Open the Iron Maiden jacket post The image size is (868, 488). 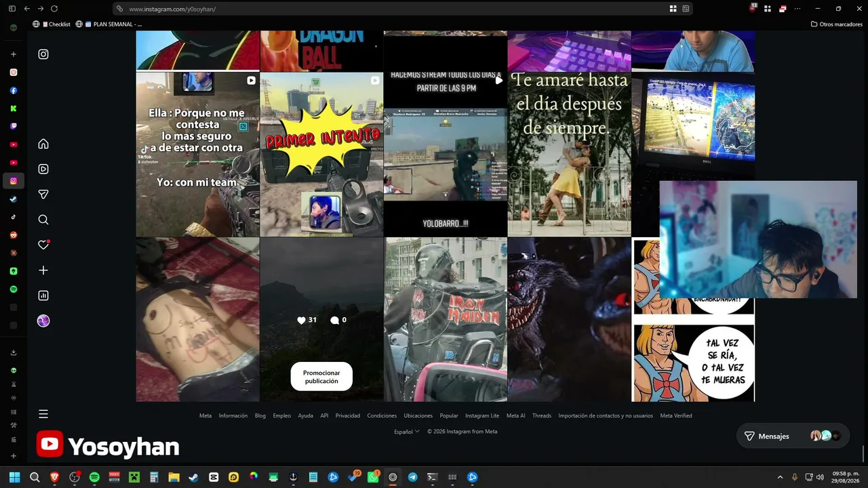[446, 320]
